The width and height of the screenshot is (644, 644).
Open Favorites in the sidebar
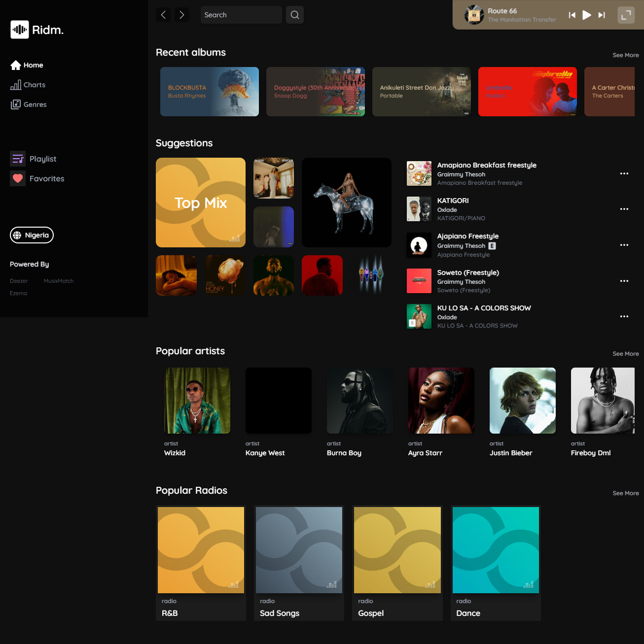pos(37,178)
